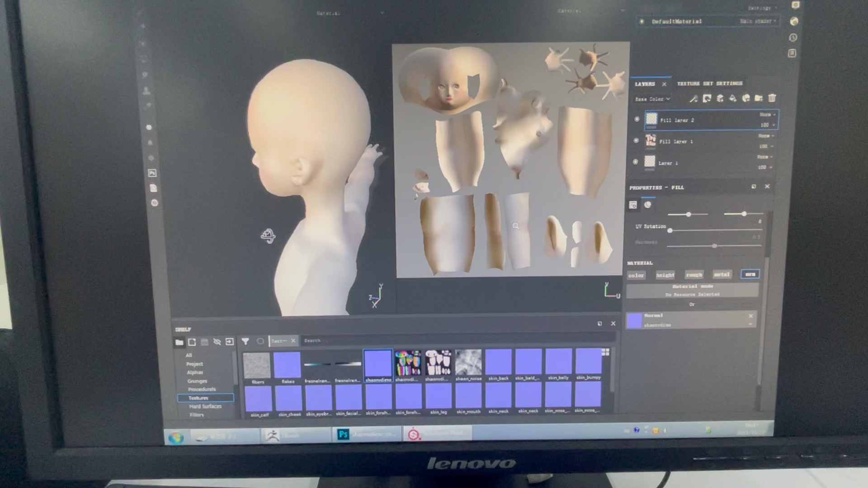
Task: Add a folder in the Layers toolbar
Action: click(x=759, y=98)
